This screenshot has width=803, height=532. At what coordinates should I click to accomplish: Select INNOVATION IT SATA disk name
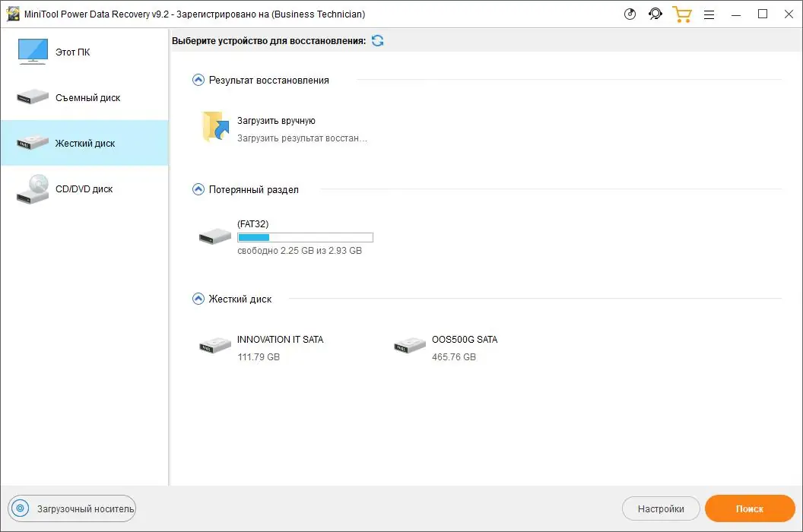pyautogui.click(x=280, y=340)
